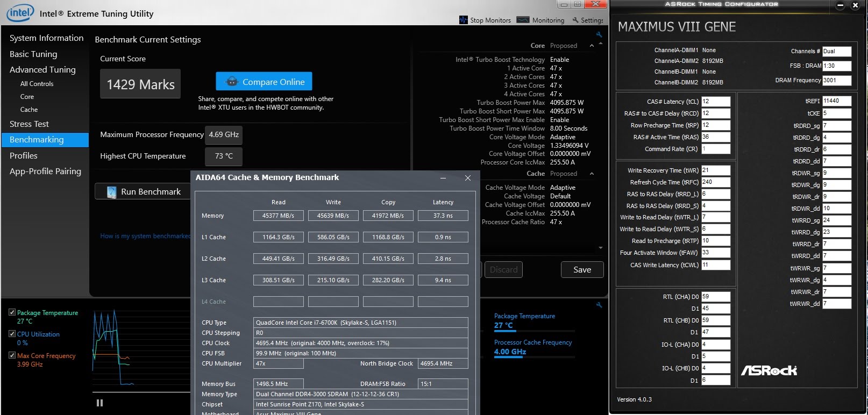This screenshot has width=868, height=415.
Task: Click the icon on Compare Online button
Action: click(x=232, y=82)
